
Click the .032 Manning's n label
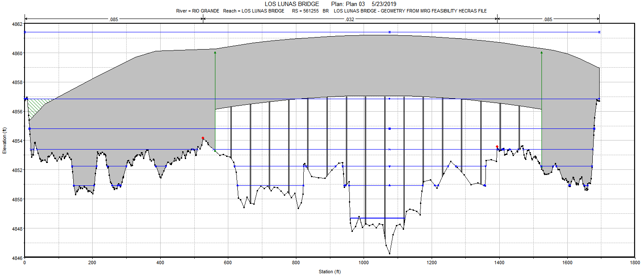click(x=350, y=19)
